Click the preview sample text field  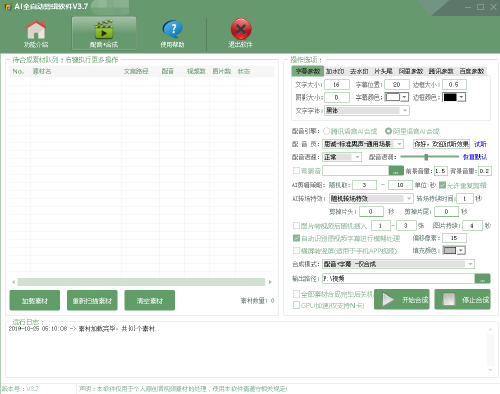click(441, 144)
